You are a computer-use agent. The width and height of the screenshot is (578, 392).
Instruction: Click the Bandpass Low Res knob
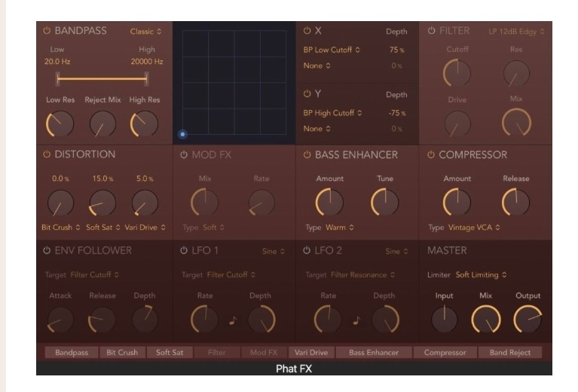tap(60, 124)
